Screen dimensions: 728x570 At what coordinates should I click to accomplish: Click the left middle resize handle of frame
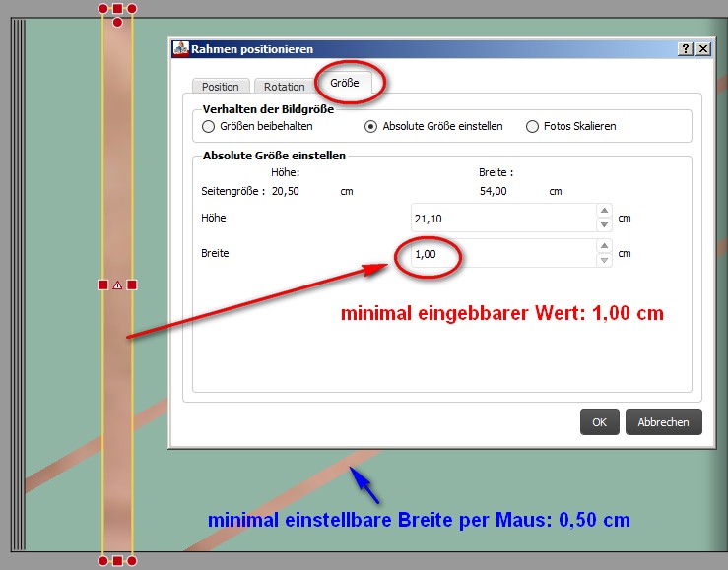103,285
